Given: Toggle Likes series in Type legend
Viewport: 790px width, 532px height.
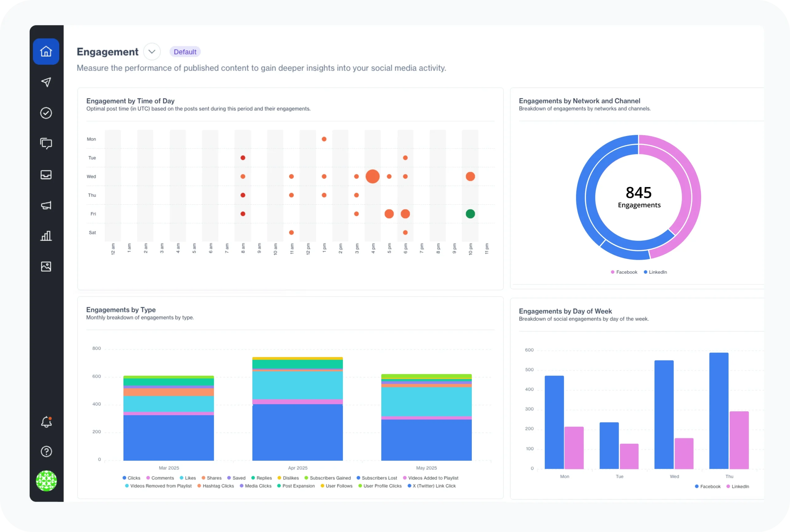Looking at the screenshot, I should point(188,478).
